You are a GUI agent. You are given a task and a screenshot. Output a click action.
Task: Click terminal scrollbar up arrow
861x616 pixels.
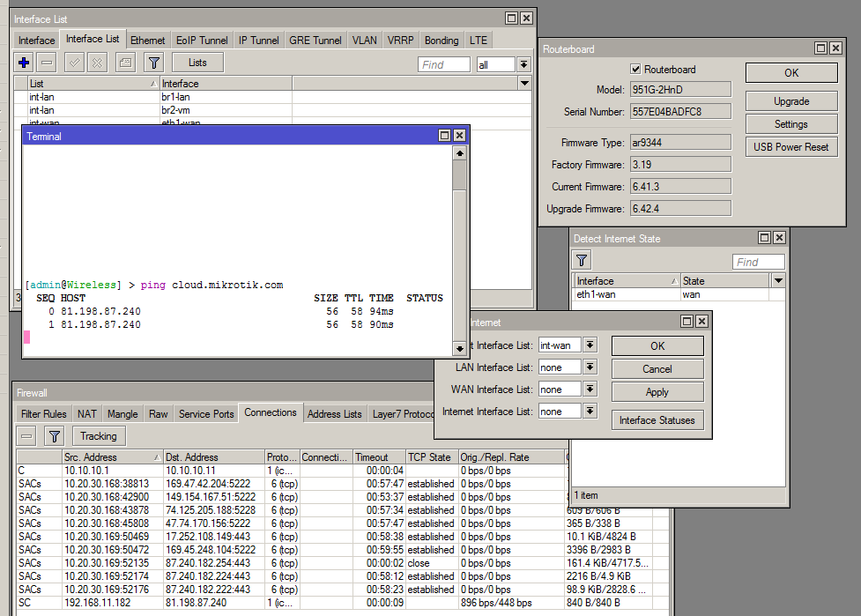click(x=460, y=153)
